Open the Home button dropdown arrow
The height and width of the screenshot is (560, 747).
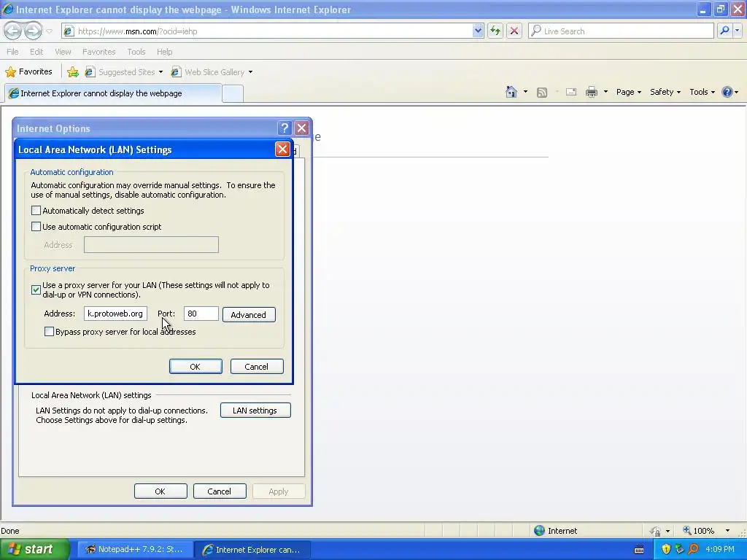pos(525,92)
